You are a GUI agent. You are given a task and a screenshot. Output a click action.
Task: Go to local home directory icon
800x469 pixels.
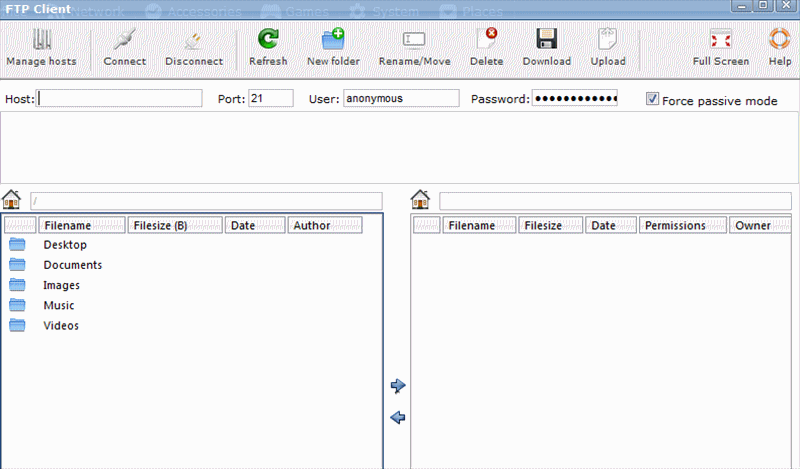(x=13, y=199)
